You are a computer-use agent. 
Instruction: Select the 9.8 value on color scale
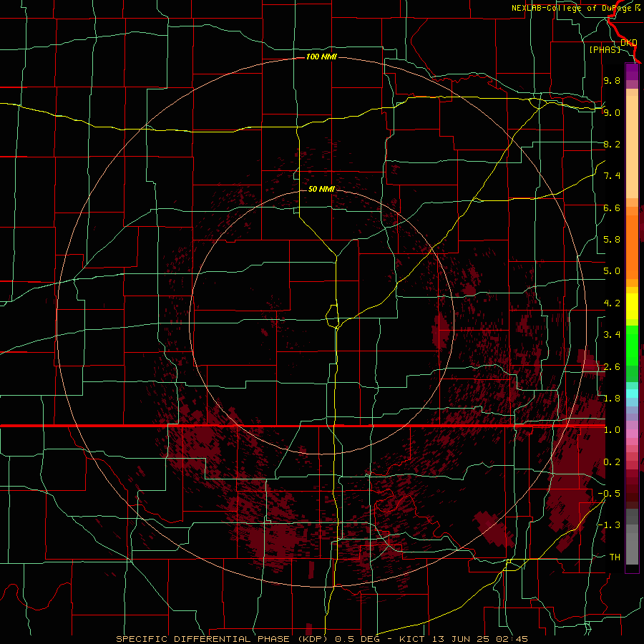click(612, 80)
